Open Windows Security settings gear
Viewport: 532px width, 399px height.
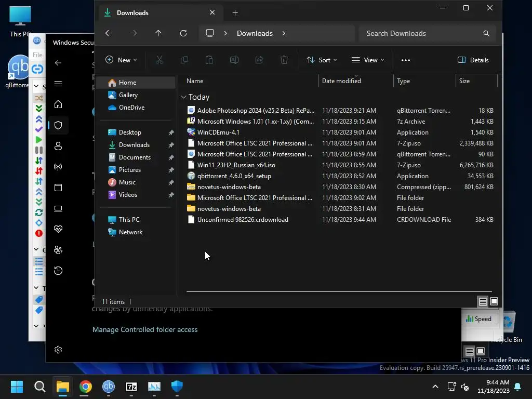58,350
